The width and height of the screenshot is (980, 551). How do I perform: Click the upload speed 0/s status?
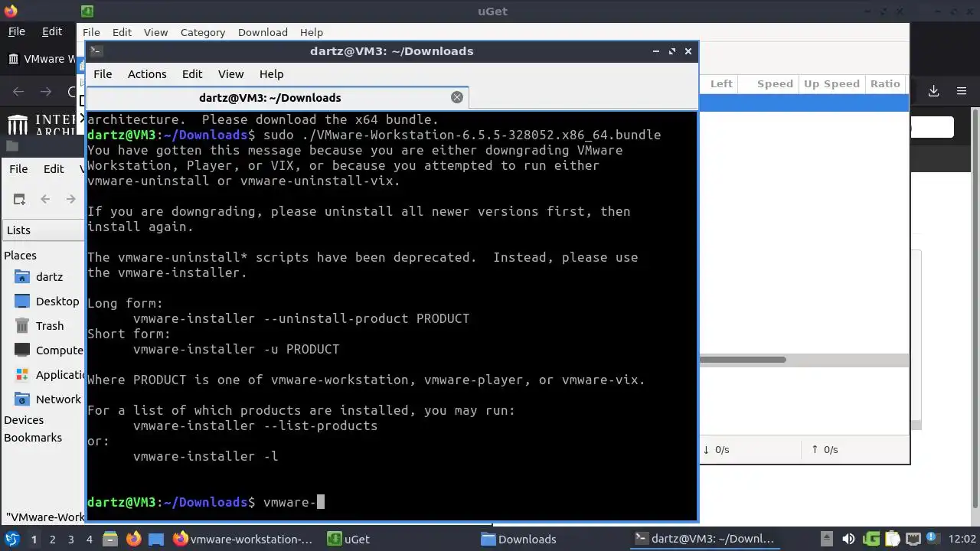click(825, 449)
